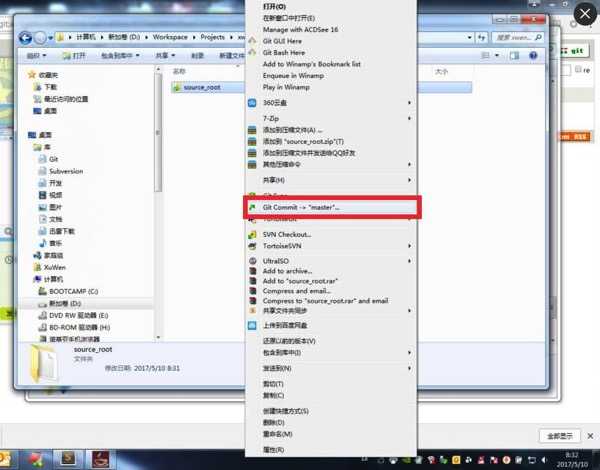
Task: Choose SVN Checkout... entry
Action: coord(287,234)
